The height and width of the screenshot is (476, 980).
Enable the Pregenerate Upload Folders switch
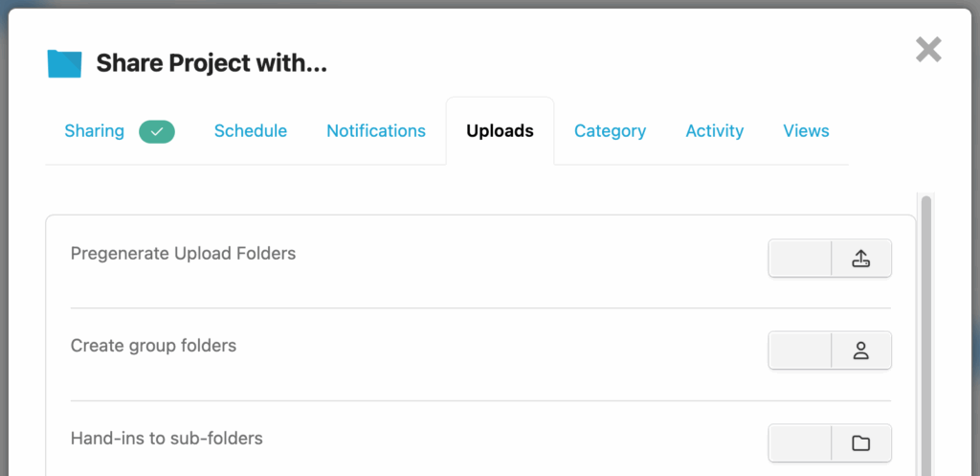coord(800,259)
